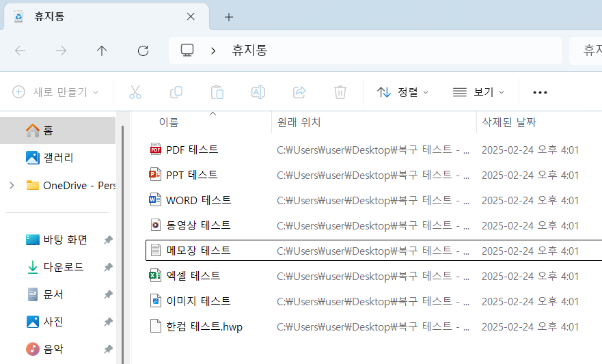
Task: Click the Rename icon in toolbar
Action: point(258,92)
